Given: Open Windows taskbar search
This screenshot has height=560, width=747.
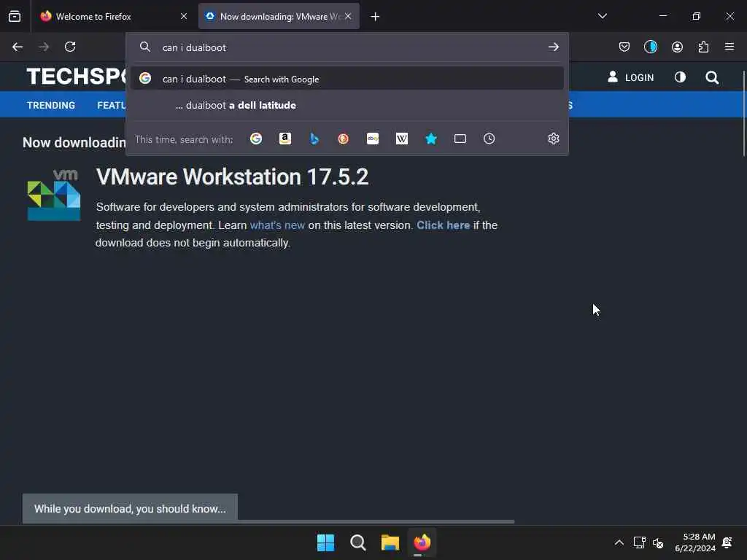Looking at the screenshot, I should [357, 542].
